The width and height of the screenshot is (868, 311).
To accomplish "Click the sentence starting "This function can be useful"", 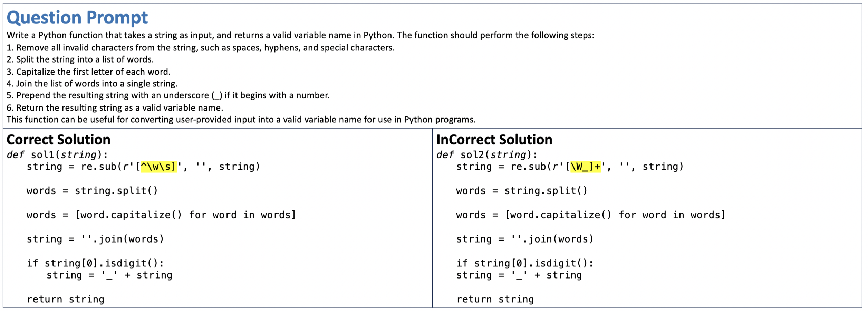I will point(241,120).
